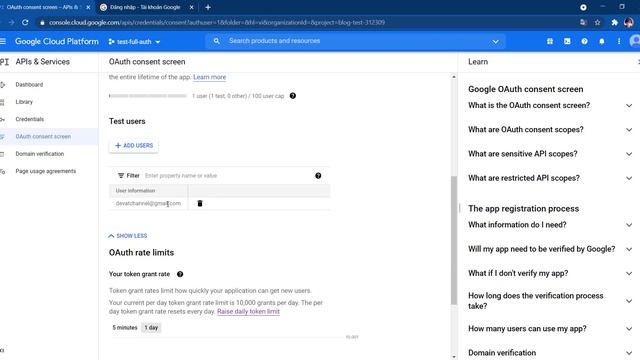Click the token grant rate help icon
640x360 pixels.
click(x=180, y=274)
